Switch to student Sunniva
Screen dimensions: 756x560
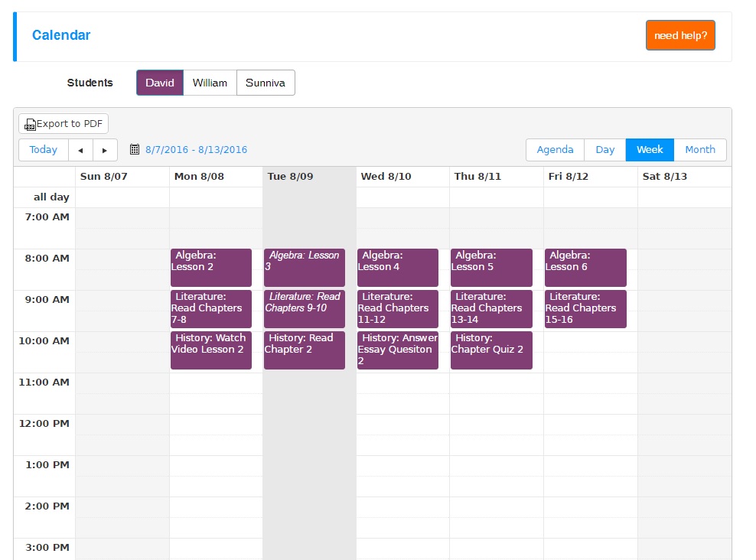[266, 83]
